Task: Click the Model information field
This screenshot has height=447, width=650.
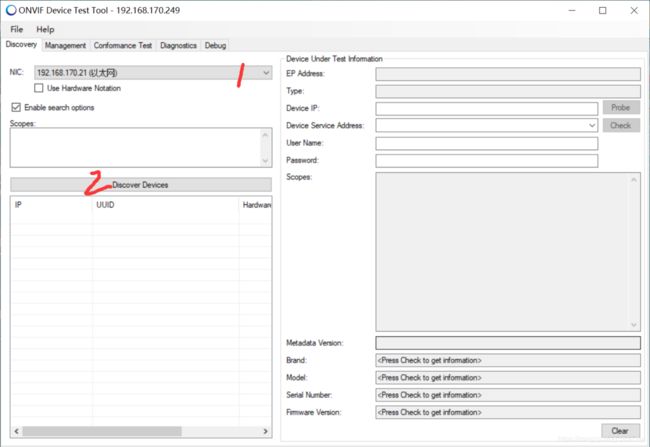Action: [x=508, y=378]
